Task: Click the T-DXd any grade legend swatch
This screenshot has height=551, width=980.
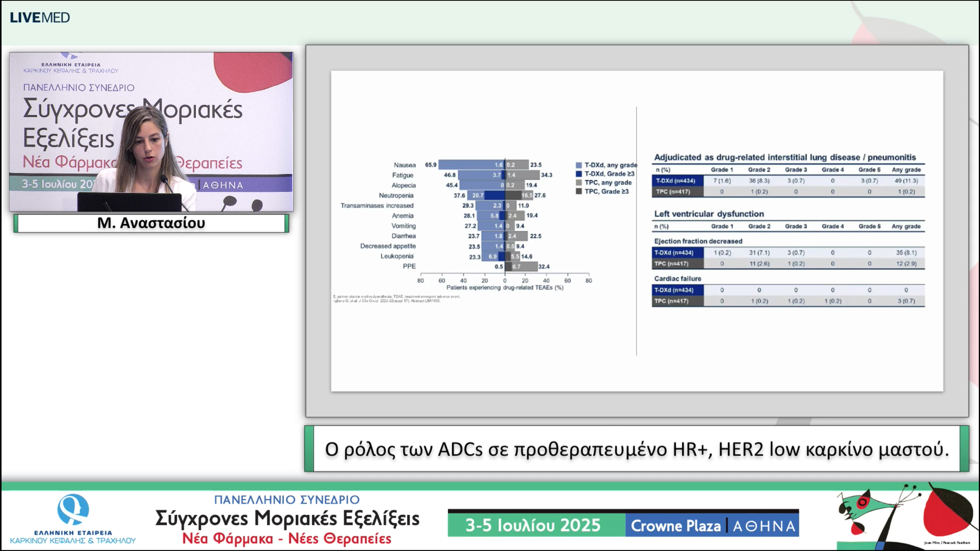Action: (579, 165)
